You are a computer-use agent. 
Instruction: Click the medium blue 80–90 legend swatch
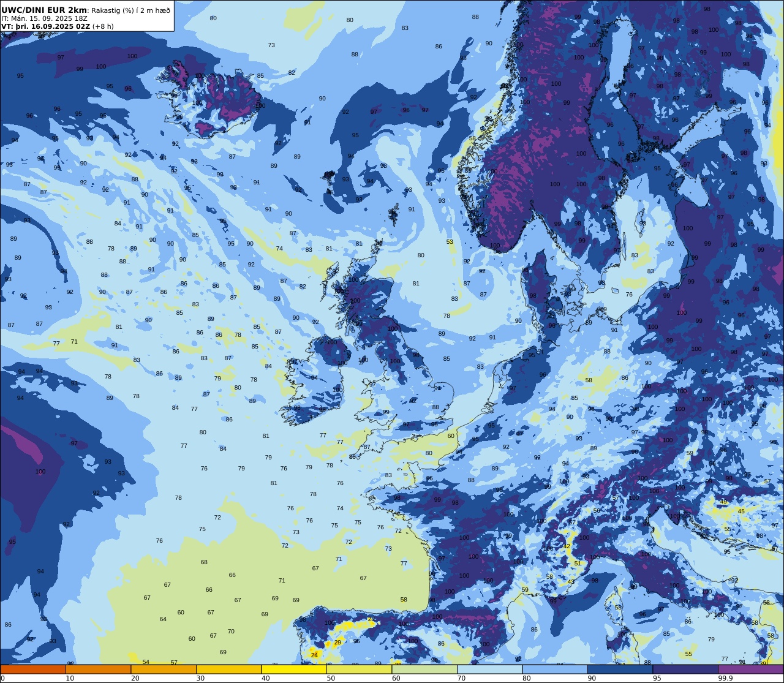555,669
